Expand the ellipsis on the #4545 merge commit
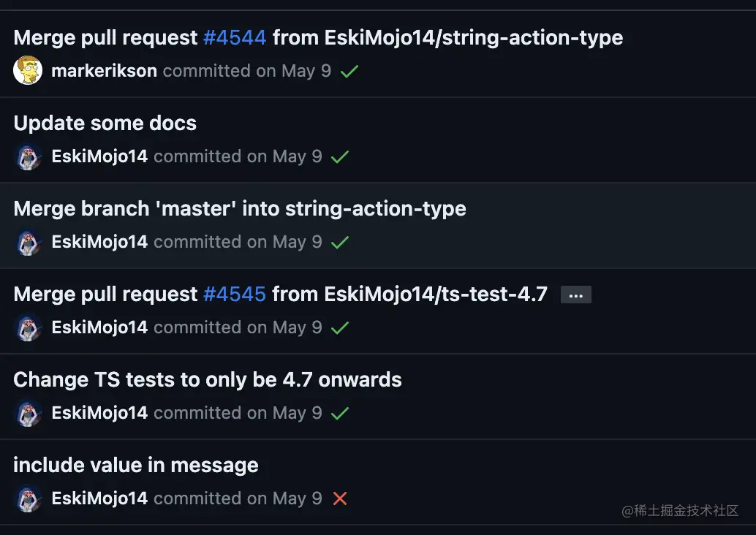Viewport: 756px width, 535px height. tap(575, 295)
